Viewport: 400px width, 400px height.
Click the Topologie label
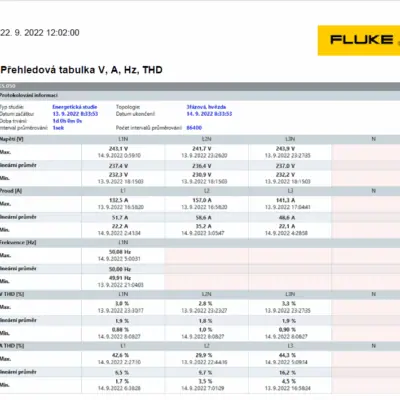pos(128,107)
